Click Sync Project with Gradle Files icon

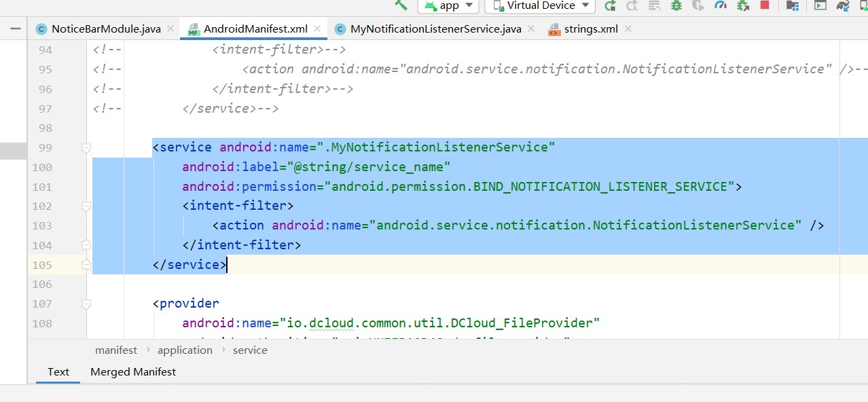tap(843, 5)
